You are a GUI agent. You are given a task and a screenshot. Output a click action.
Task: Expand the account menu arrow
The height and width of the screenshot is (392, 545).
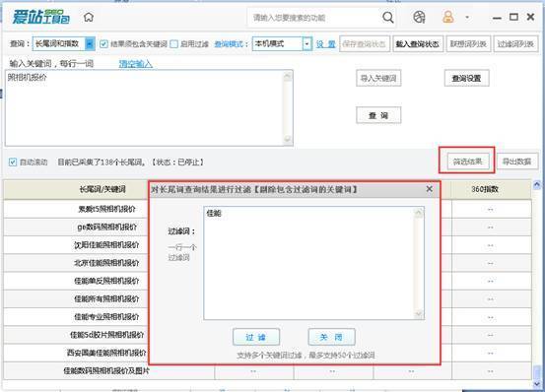pyautogui.click(x=467, y=17)
